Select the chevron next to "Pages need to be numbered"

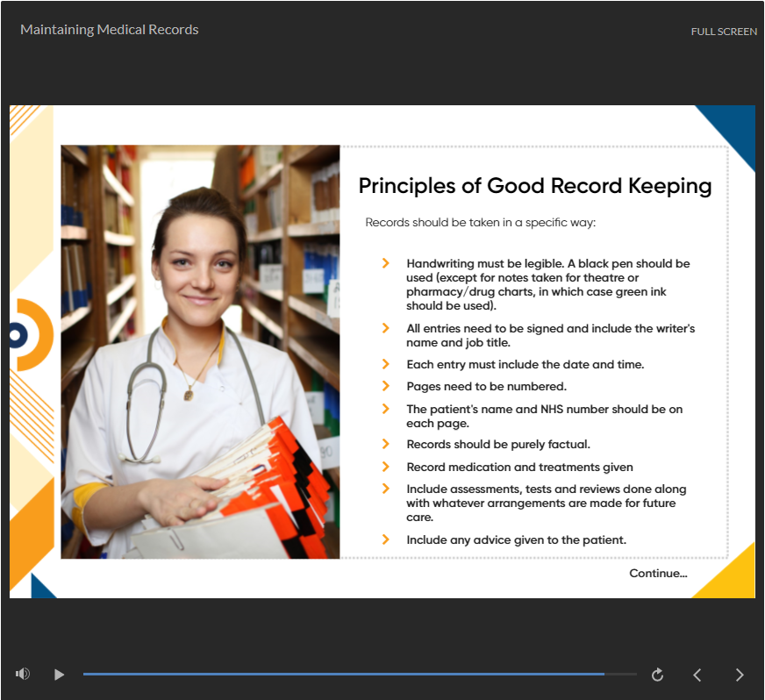click(x=386, y=386)
